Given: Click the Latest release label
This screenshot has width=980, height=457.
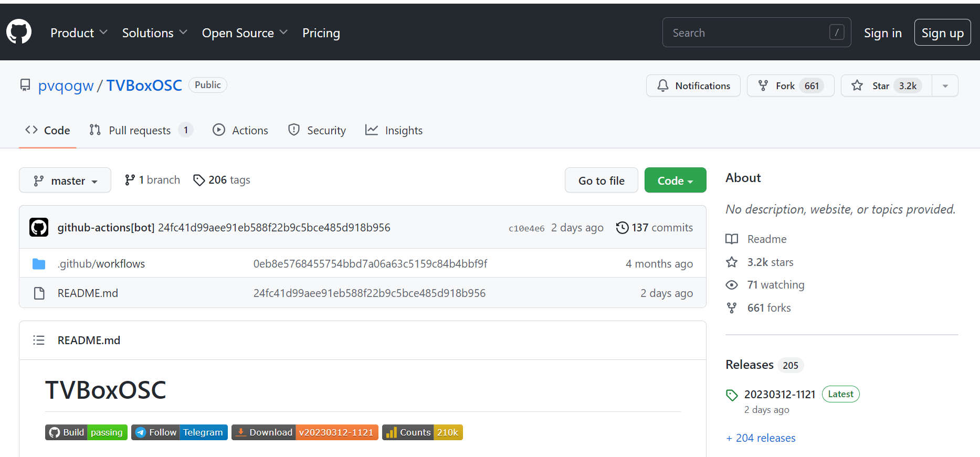Looking at the screenshot, I should tap(840, 394).
